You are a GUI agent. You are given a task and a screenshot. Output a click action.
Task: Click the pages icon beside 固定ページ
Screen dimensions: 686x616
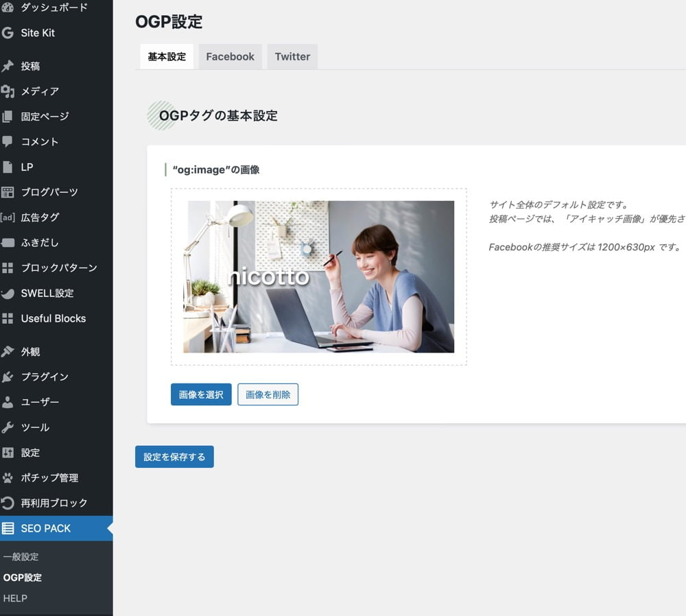click(x=8, y=117)
